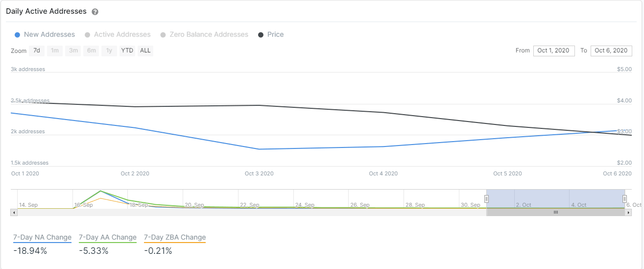The width and height of the screenshot is (644, 269).
Task: Select the 6m zoom option
Action: point(92,50)
